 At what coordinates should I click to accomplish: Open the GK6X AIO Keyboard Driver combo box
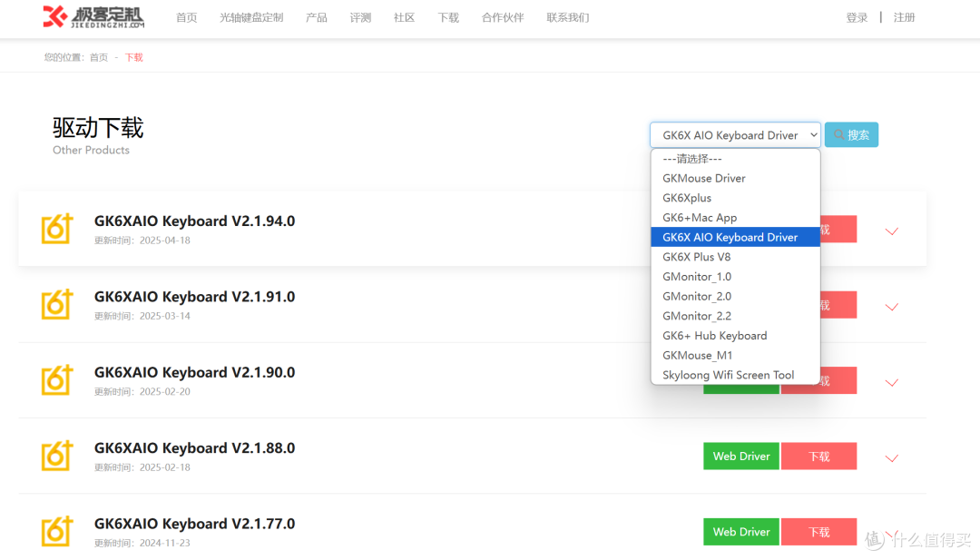(x=735, y=135)
